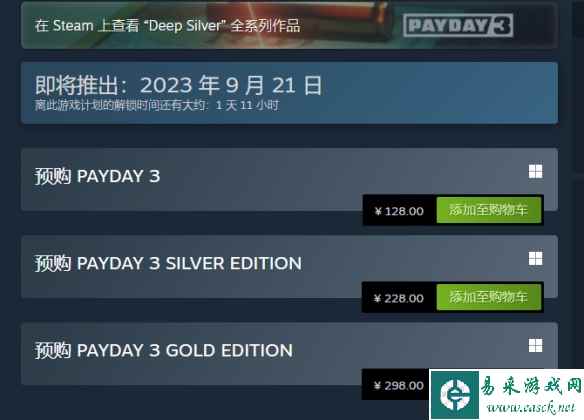Click Windows icon beside Silver Edition
Screen dimensions: 584x420
[x=535, y=258]
